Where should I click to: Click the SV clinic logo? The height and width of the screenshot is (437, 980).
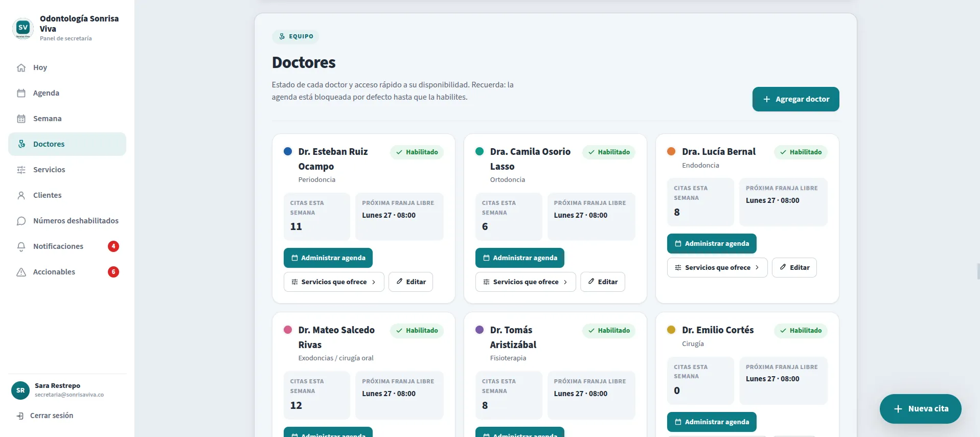[23, 28]
